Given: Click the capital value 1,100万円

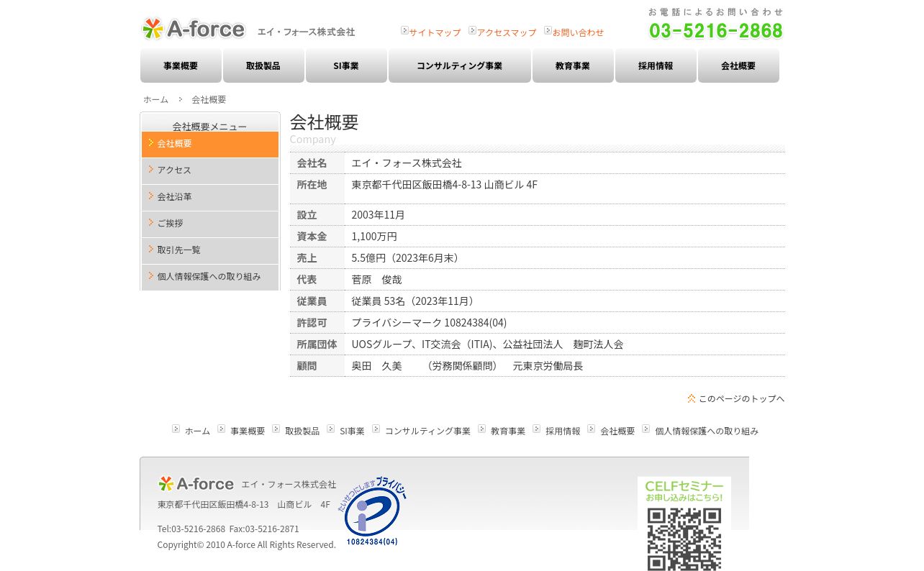Looking at the screenshot, I should click(x=374, y=237).
